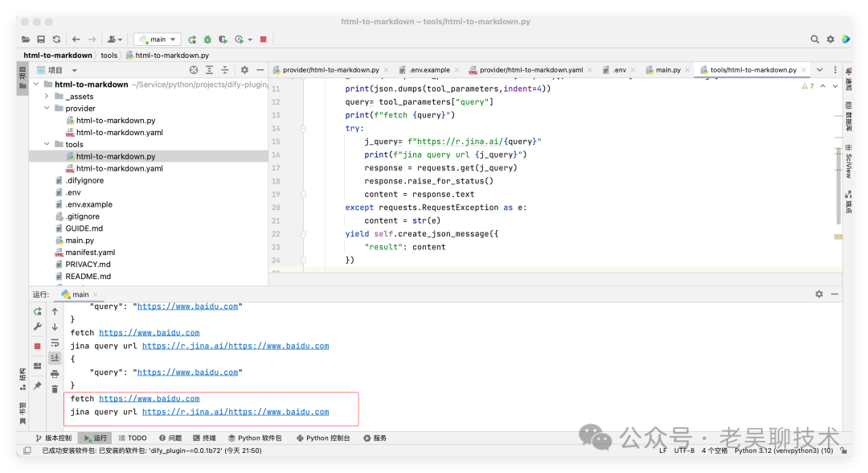
Task: Open the 书签 side tool window
Action: 23,413
